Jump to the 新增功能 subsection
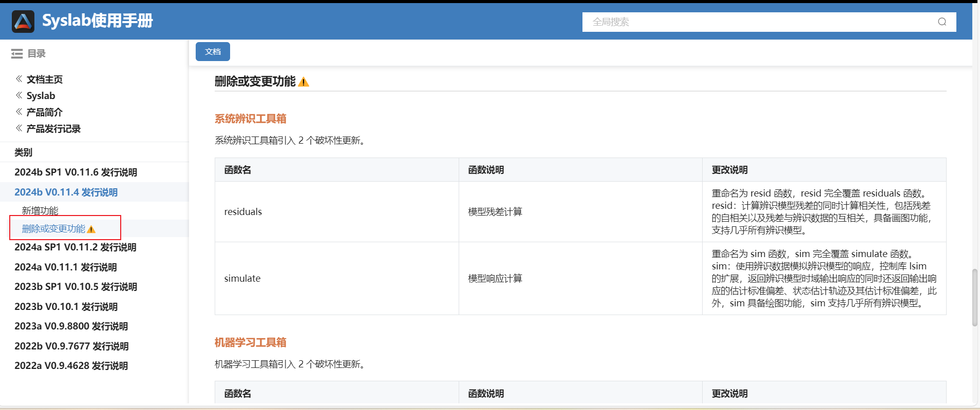 tap(40, 210)
